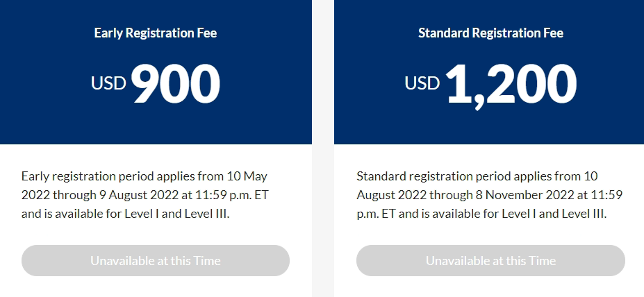Click the 1,200 price figure
The width and height of the screenshot is (644, 297).
[511, 83]
